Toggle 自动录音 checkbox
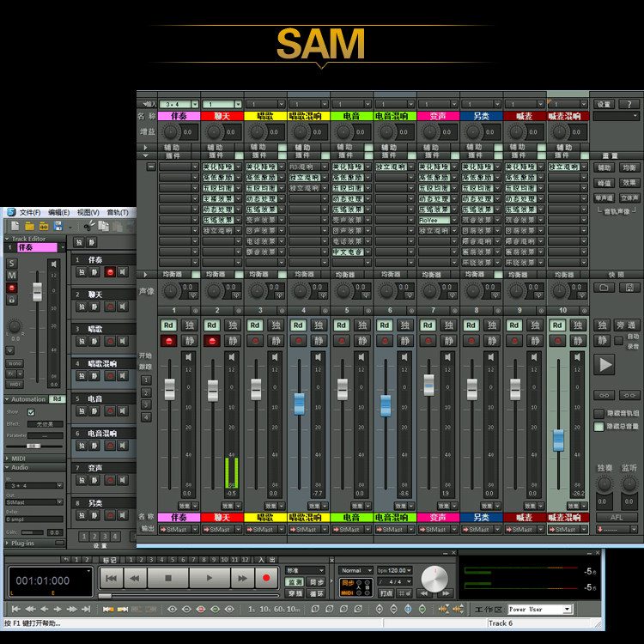This screenshot has height=644, width=644. (618, 341)
